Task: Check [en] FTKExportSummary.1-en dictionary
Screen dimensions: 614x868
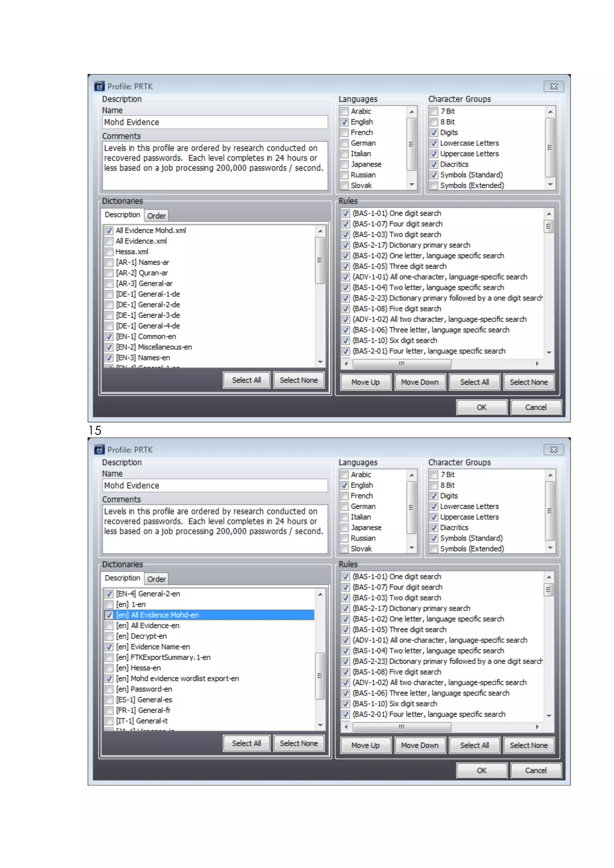Action: [109, 657]
